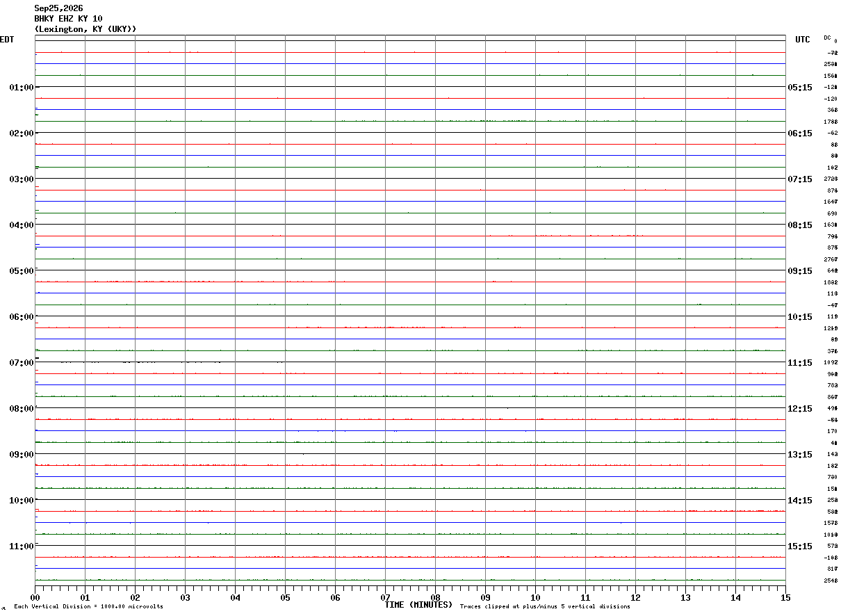Image resolution: width=841 pixels, height=616 pixels.
Task: Click the TIME (MINUTES) axis label
Action: tap(418, 605)
